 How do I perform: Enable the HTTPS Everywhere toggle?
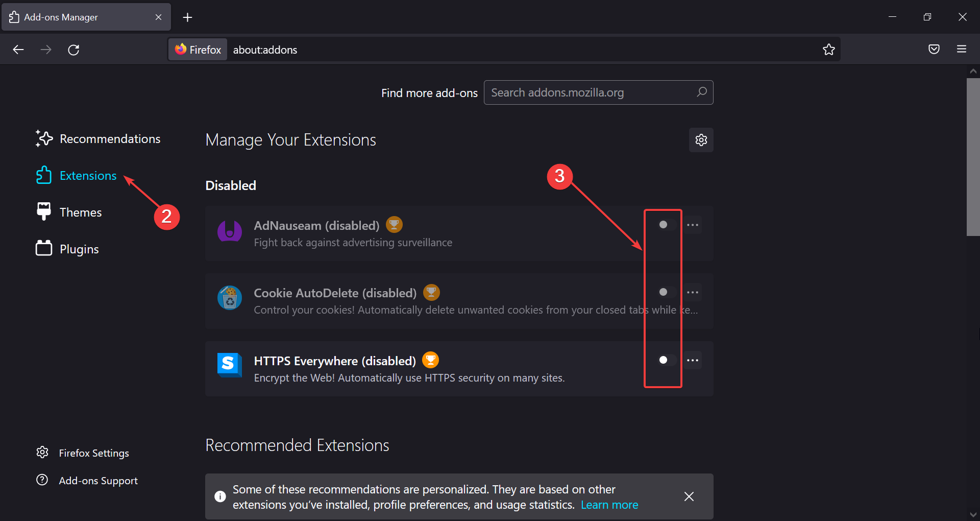coord(667,360)
